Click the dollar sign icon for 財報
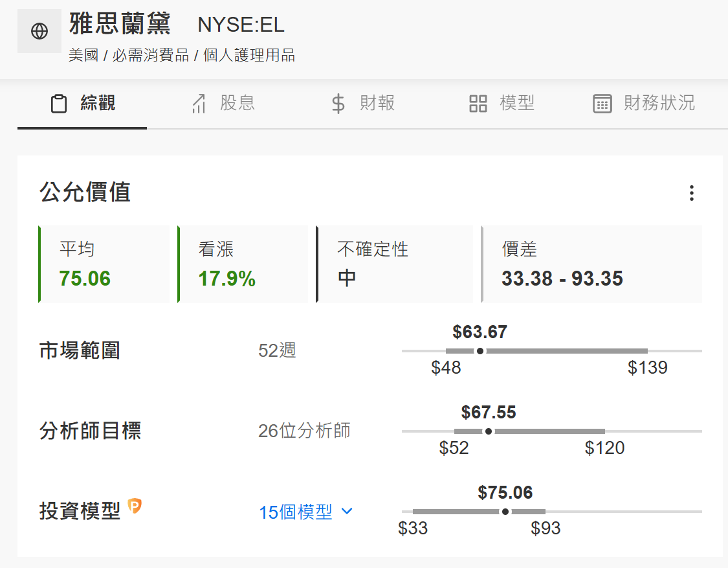Viewport: 728px width, 568px height. (338, 104)
